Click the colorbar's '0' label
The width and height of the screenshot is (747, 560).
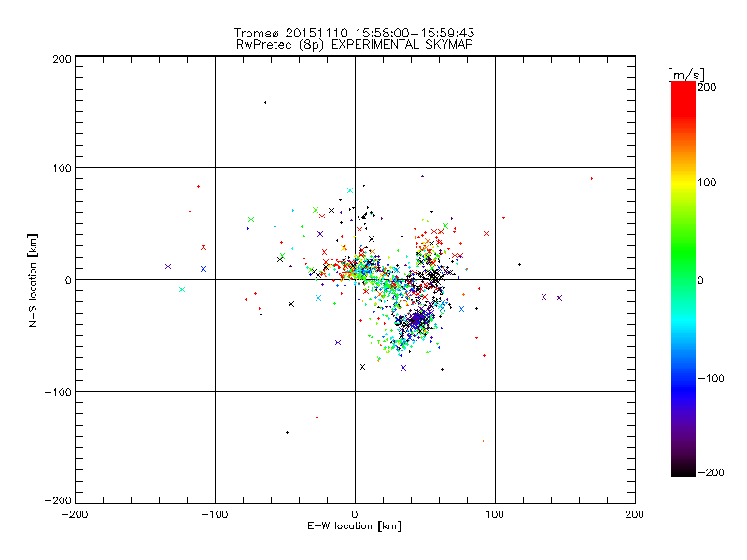[700, 280]
